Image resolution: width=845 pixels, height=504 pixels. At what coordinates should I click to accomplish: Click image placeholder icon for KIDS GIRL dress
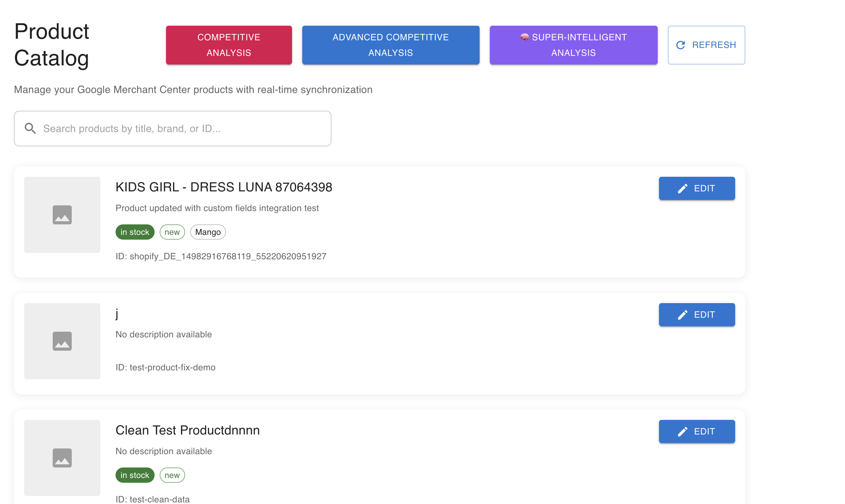point(62,215)
